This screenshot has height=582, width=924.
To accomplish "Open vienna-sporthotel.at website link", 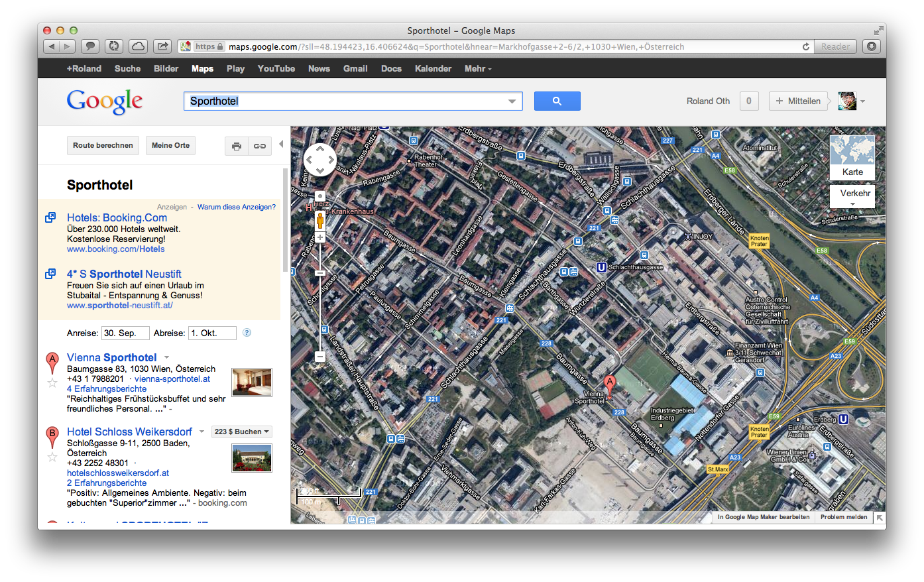I will click(172, 379).
